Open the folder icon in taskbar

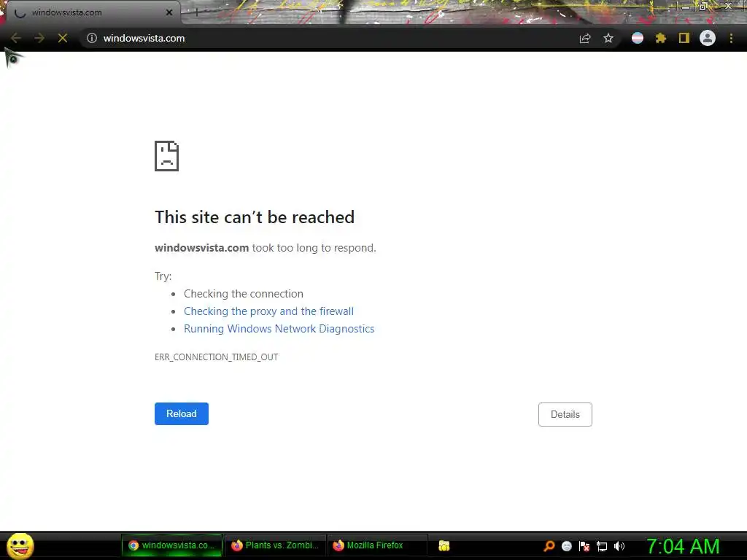coord(444,545)
